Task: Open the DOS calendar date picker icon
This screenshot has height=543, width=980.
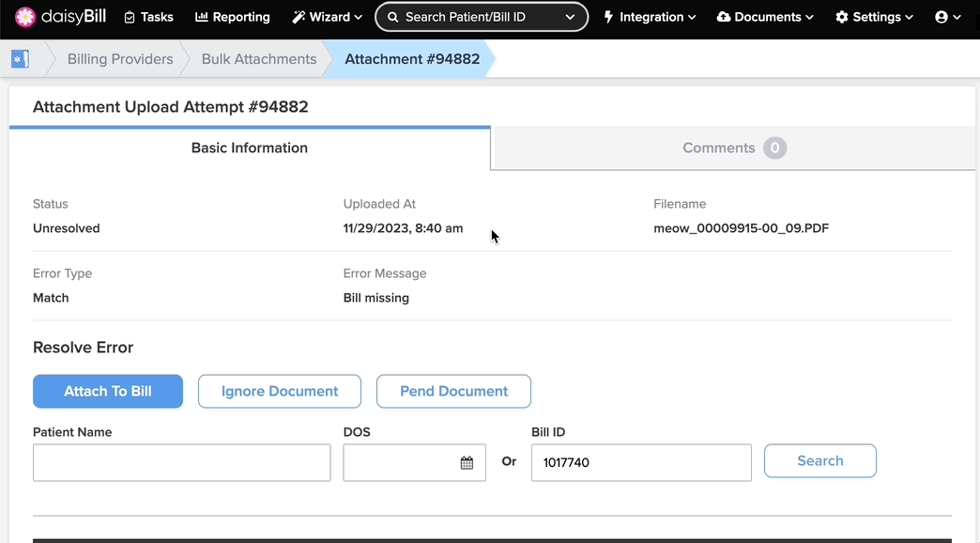Action: point(467,462)
